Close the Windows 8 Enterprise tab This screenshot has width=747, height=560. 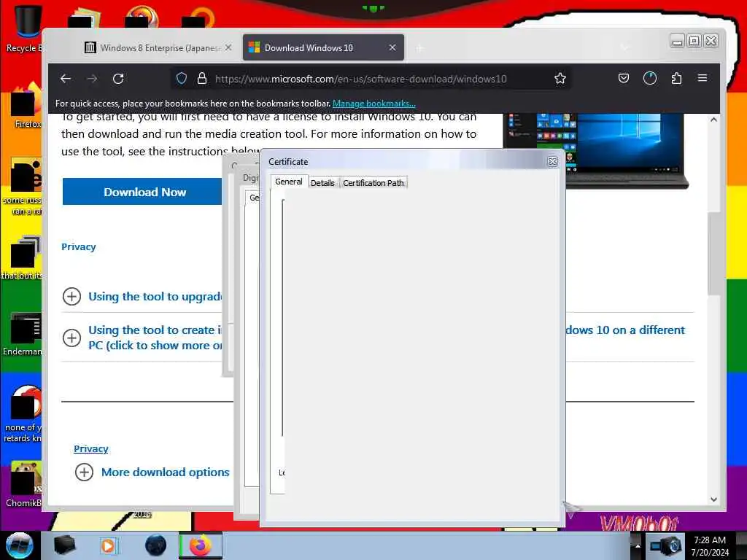click(228, 47)
